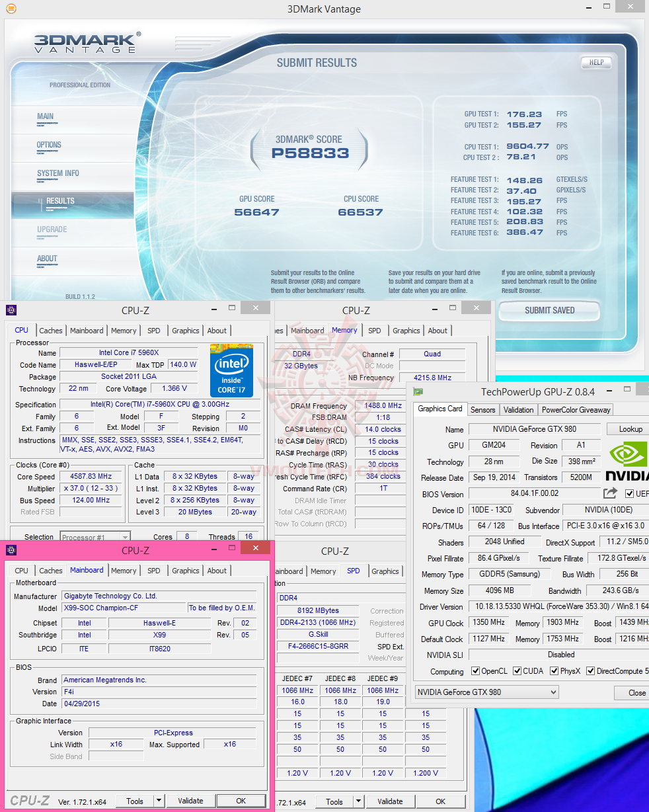
Task: Click the Lookup button in GPU-Z
Action: point(628,429)
